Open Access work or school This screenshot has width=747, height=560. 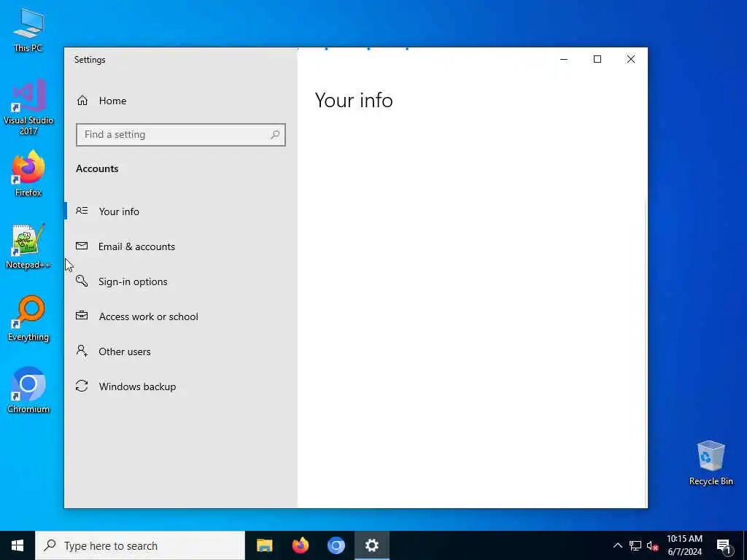coord(181,316)
